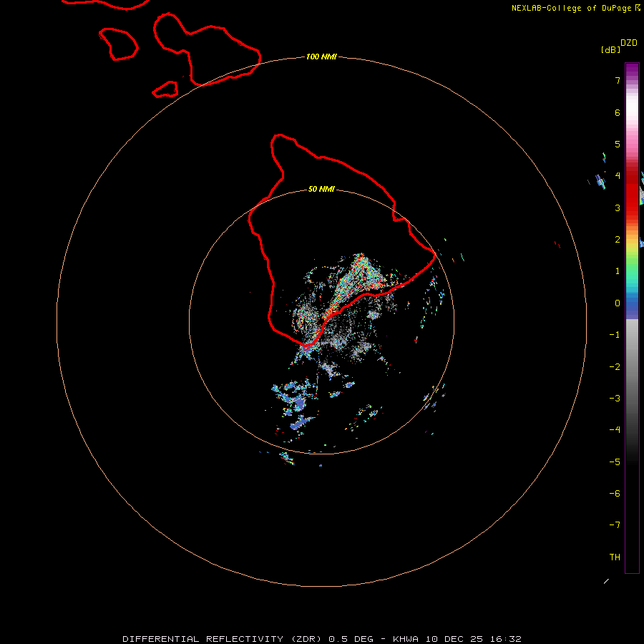Click the 2 value on the color scale
644x644 pixels.
(x=618, y=240)
